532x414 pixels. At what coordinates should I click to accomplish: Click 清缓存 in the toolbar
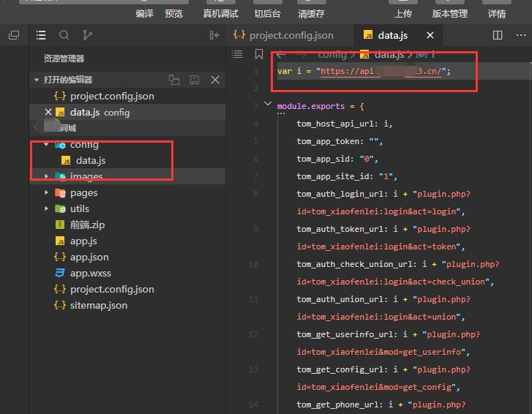click(x=311, y=14)
